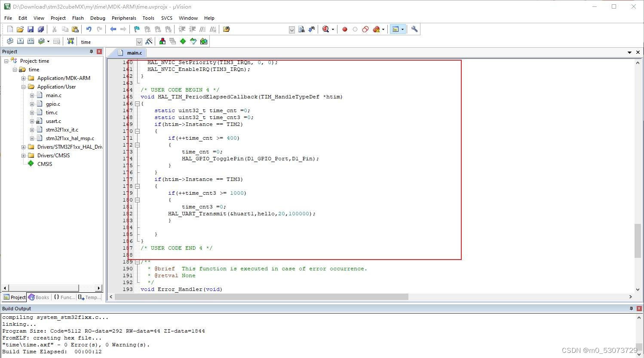This screenshot has height=358, width=644.
Task: Select the CMSIS component item
Action: click(x=44, y=164)
